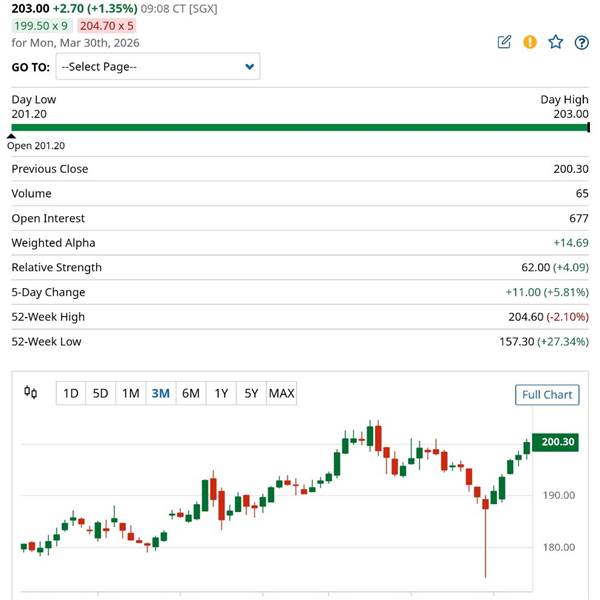The width and height of the screenshot is (600, 600).
Task: Select the 6M chart period
Action: 191,393
